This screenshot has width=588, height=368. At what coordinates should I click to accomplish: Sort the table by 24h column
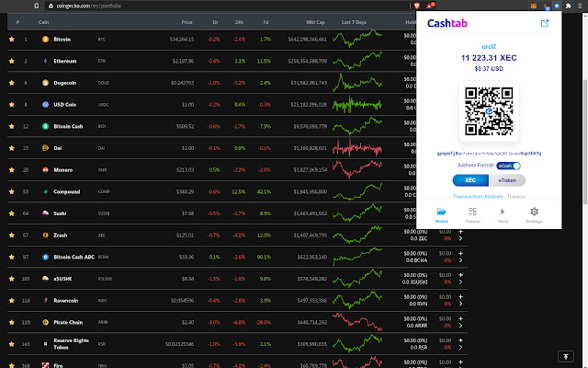(x=239, y=22)
